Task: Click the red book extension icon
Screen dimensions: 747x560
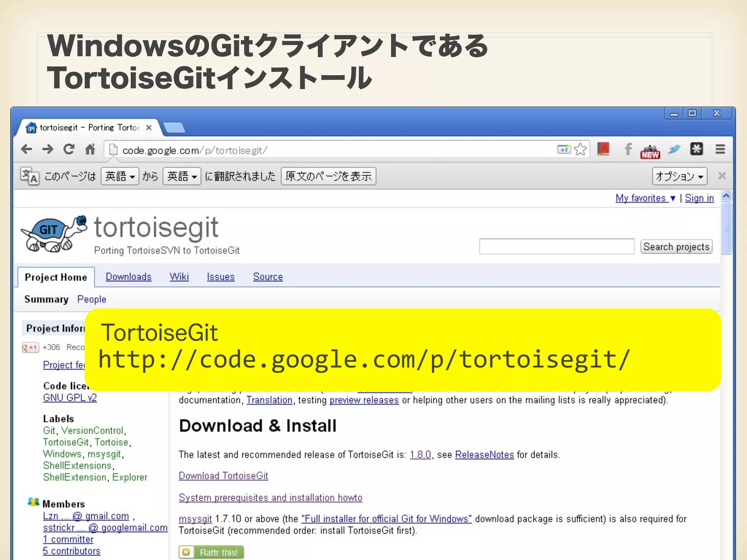Action: click(x=603, y=149)
